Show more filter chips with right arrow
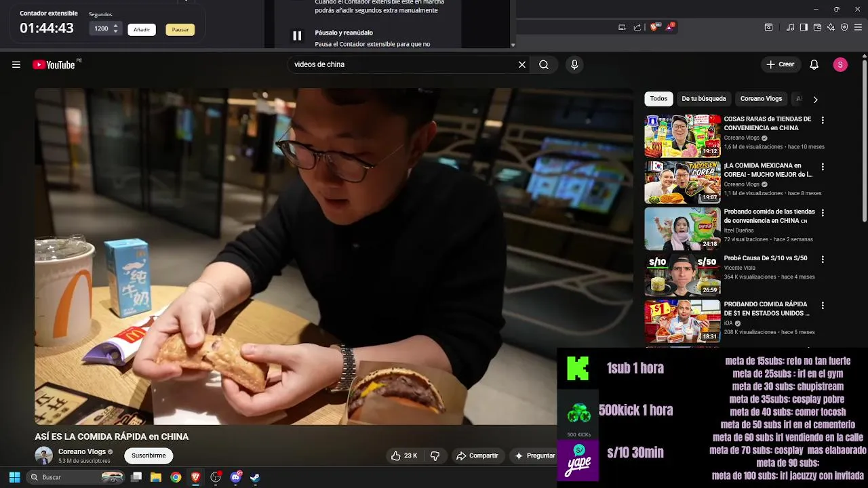The height and width of the screenshot is (488, 868). pos(815,100)
